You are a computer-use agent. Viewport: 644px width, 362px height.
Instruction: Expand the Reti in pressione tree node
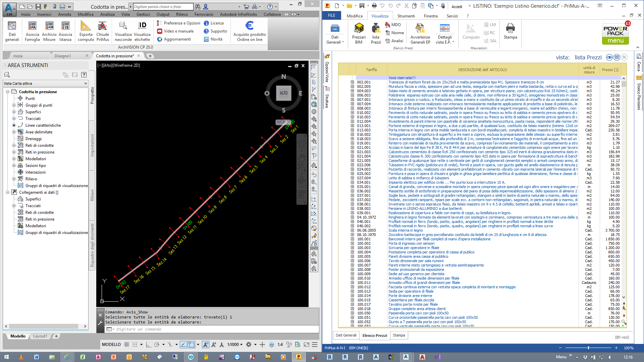click(x=14, y=152)
